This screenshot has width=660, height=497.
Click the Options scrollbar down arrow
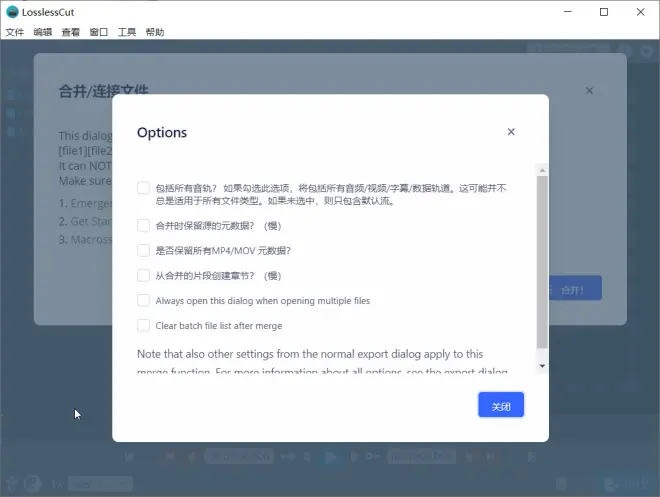point(542,366)
